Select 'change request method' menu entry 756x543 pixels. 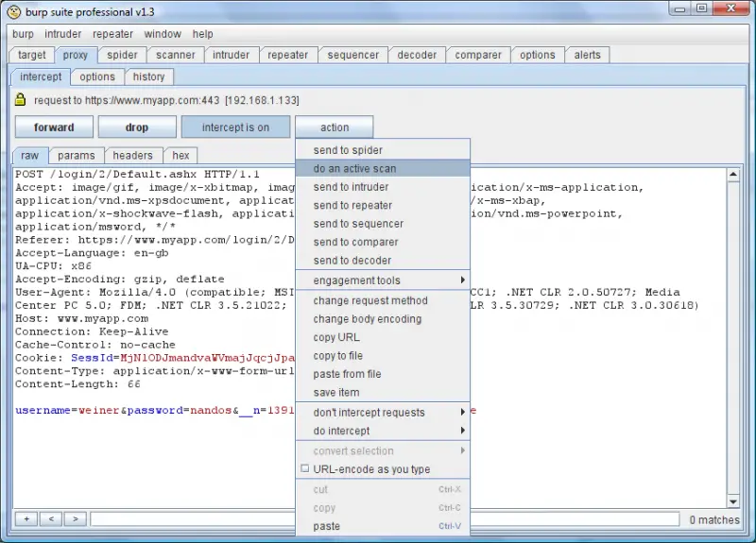point(383,300)
